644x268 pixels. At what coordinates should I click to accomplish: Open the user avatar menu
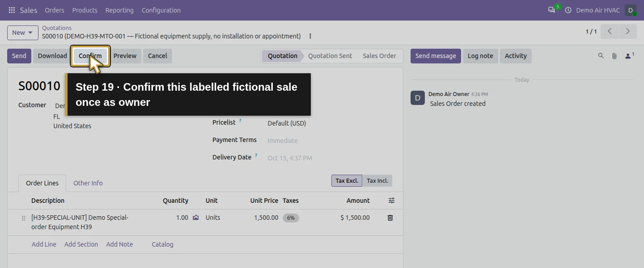tap(631, 10)
